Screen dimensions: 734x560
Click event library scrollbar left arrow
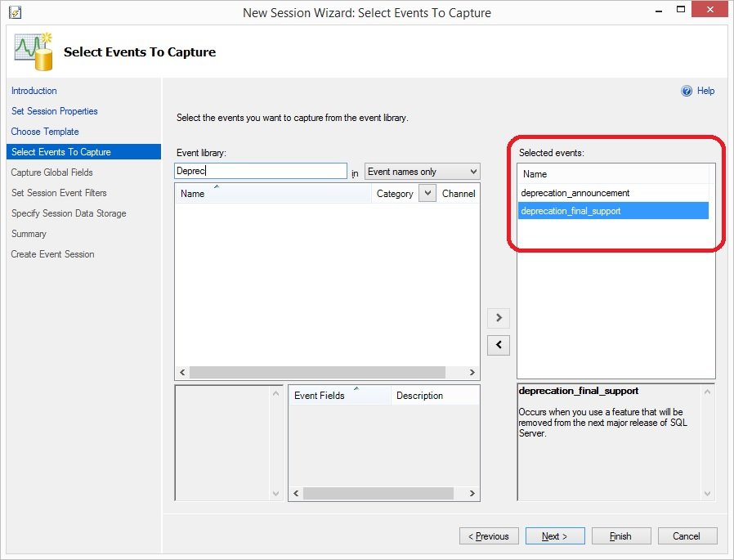182,372
